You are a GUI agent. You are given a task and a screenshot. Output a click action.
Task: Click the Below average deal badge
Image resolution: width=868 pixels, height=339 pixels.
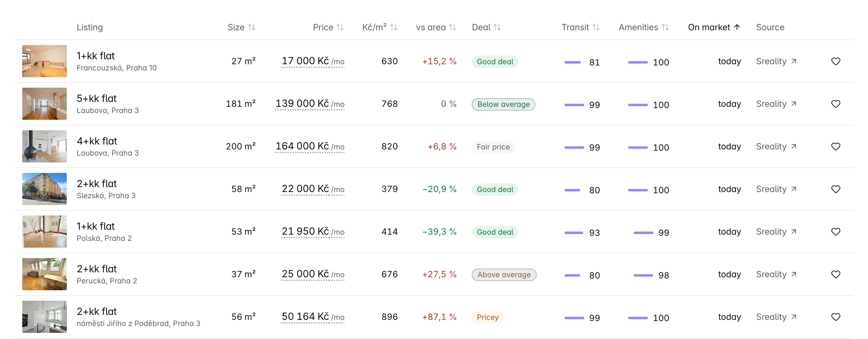[504, 104]
